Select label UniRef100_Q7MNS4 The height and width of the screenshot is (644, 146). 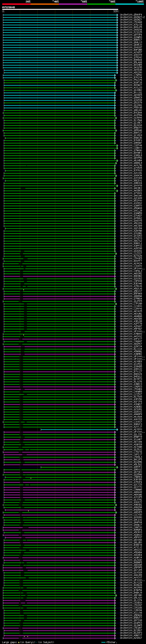131,299
